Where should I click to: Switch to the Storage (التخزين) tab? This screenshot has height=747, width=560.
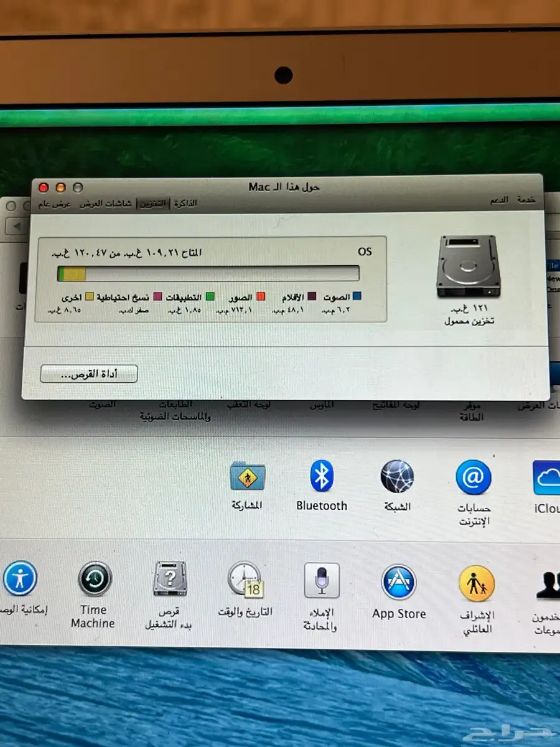click(153, 204)
